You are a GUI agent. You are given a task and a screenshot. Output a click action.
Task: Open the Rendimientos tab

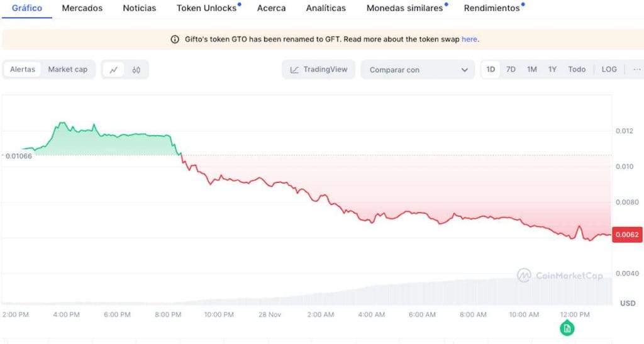[492, 8]
